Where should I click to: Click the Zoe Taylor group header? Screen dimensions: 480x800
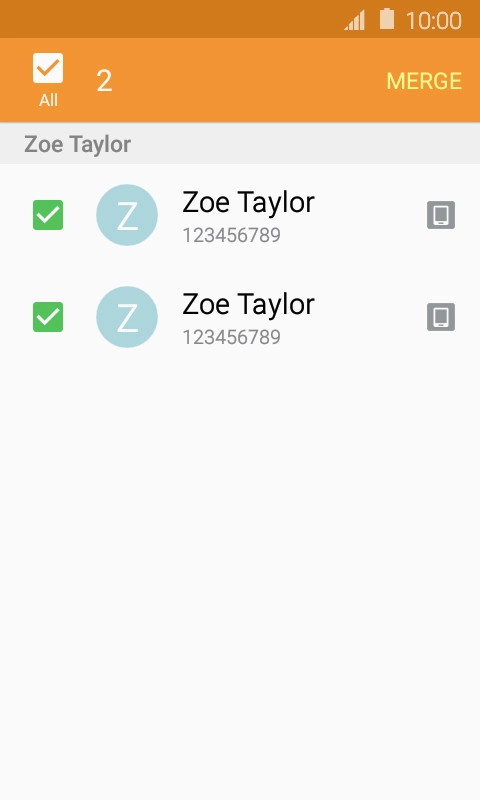tap(240, 144)
